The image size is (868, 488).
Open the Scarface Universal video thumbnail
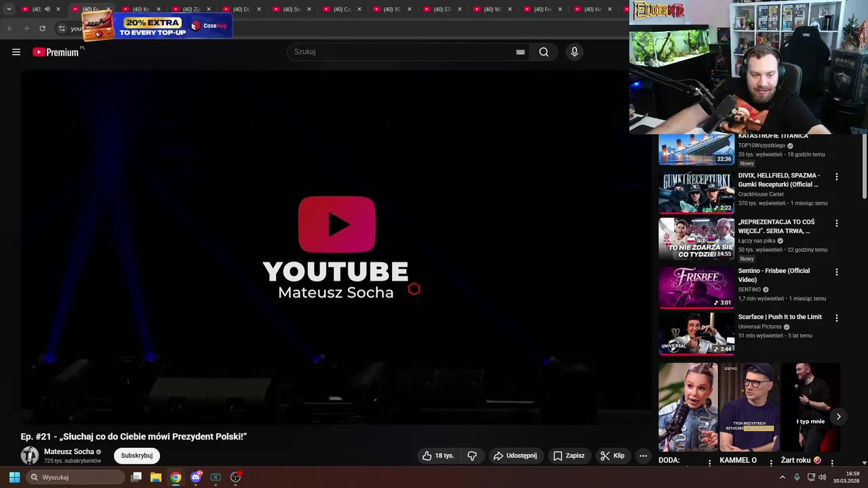[696, 333]
